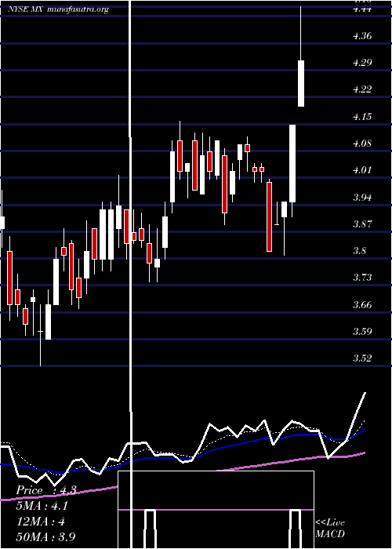Image resolution: width=392 pixels, height=549 pixels.
Task: Click the 4.15 price axis label
Action: [x=362, y=117]
